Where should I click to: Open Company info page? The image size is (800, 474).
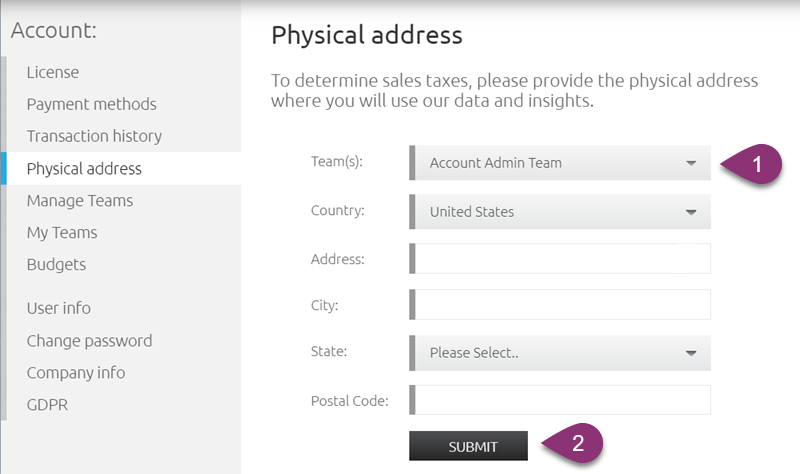(76, 372)
